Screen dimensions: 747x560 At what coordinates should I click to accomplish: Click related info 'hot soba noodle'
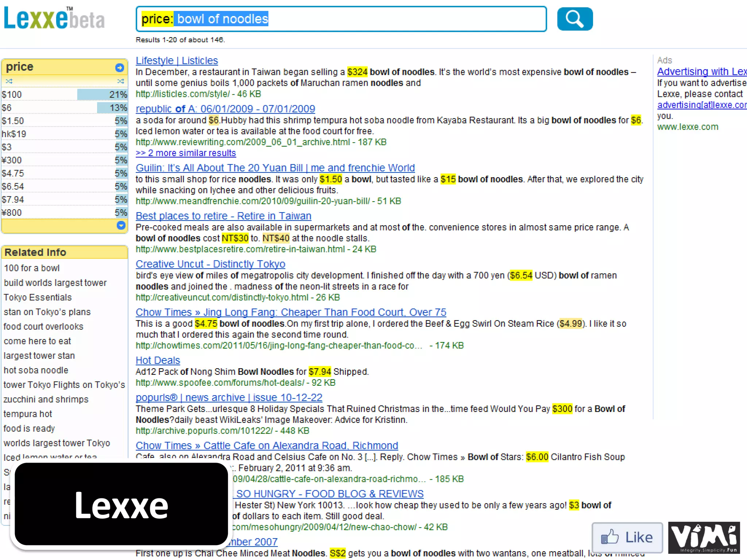click(36, 370)
